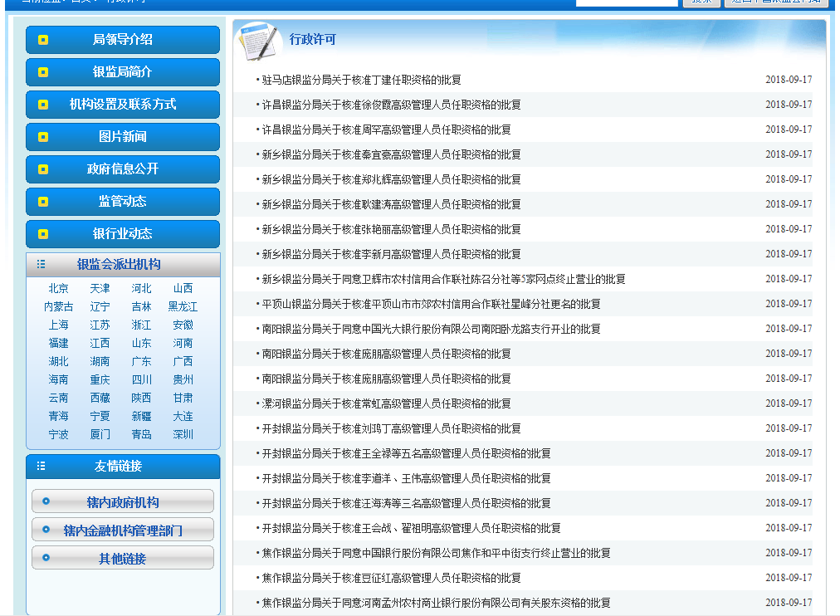Go to the 深圳 regional office link
Screen dimensions: 840x616
click(x=183, y=435)
